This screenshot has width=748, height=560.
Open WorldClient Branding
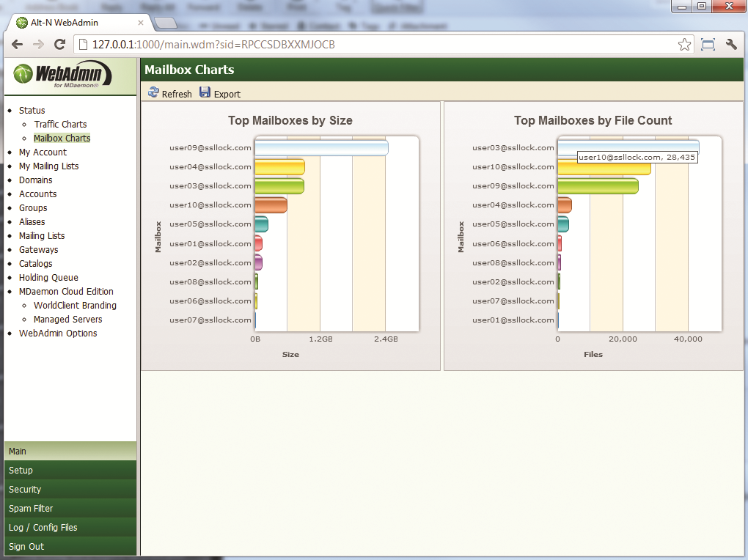coord(75,305)
